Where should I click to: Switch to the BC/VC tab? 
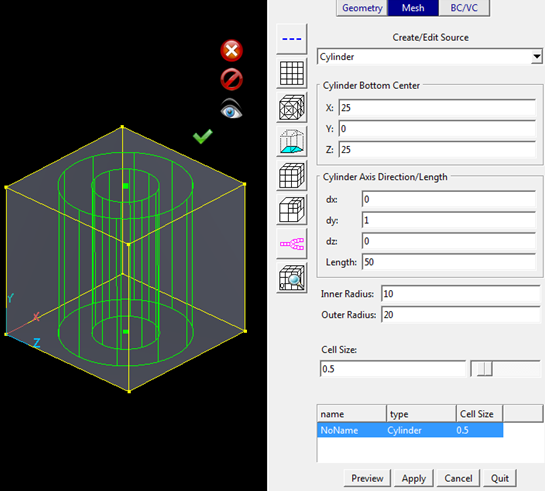coord(464,8)
